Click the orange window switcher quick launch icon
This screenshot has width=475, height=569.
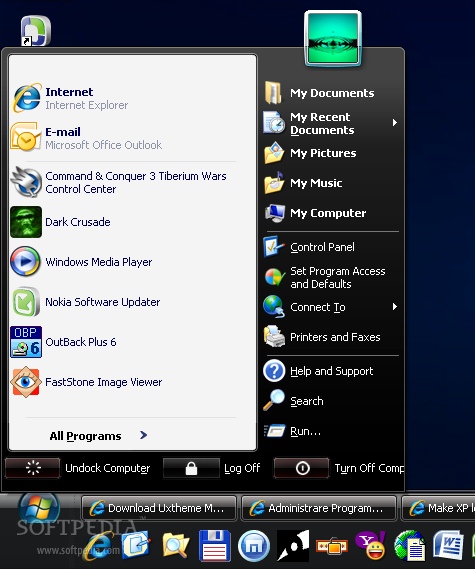pyautogui.click(x=332, y=546)
